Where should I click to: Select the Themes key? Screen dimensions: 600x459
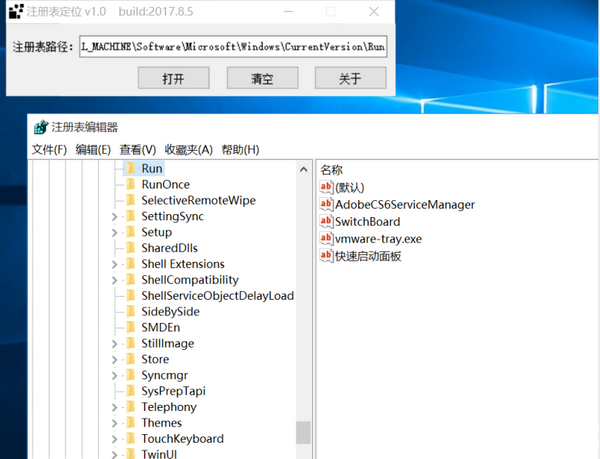point(161,423)
